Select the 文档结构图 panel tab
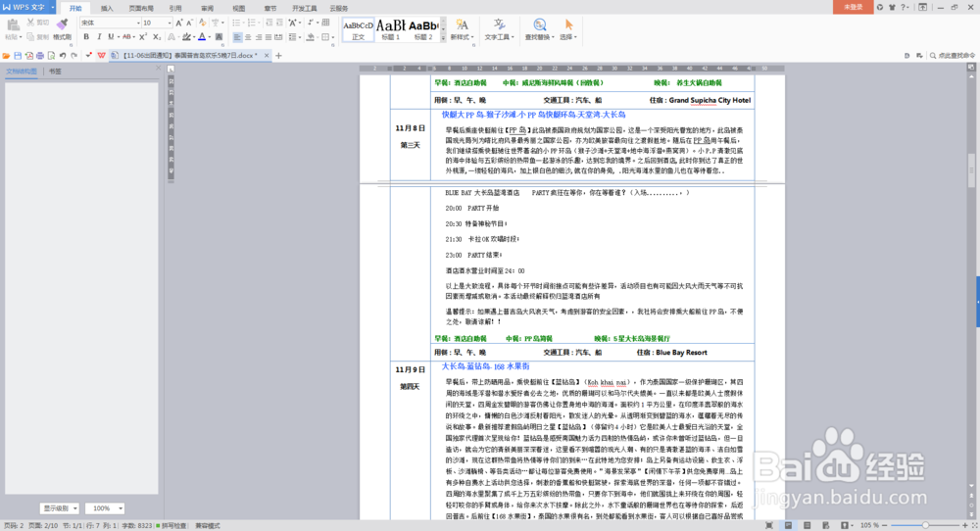Viewport: 980px width, 531px height. (22, 72)
